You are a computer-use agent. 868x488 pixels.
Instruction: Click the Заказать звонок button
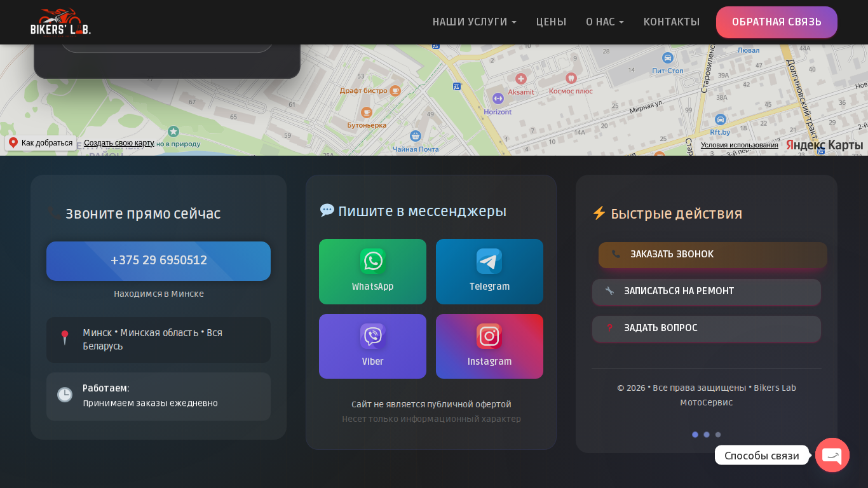click(x=713, y=255)
